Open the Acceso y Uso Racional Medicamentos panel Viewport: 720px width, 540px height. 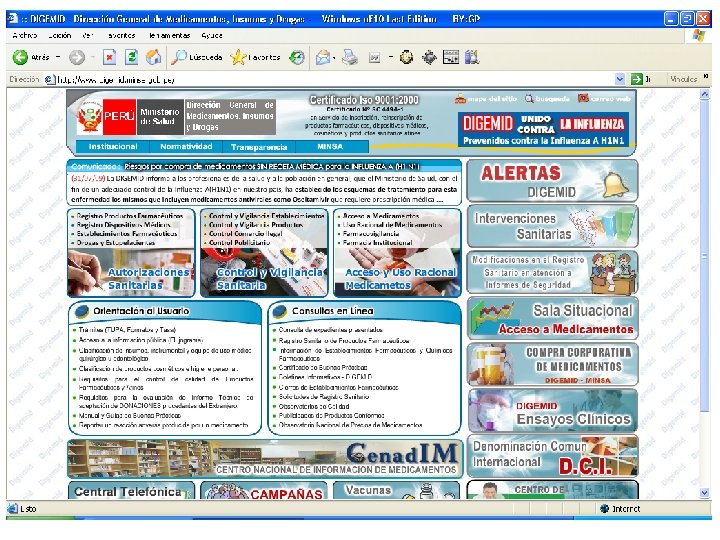[397, 273]
